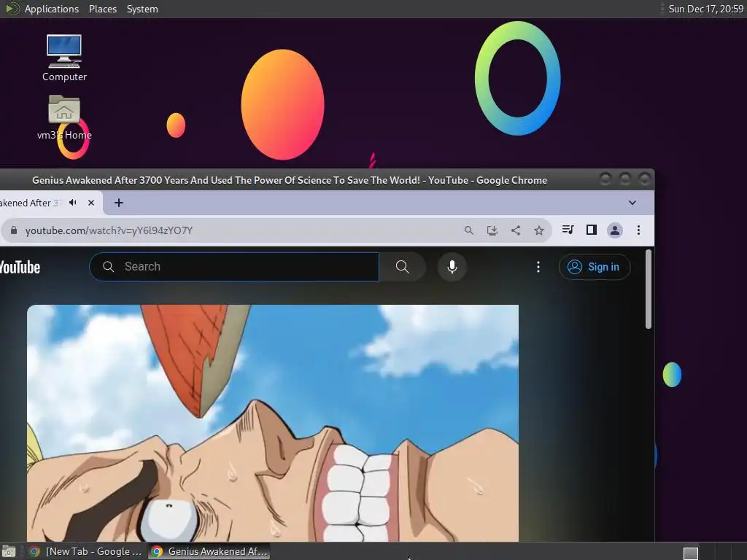
Task: Open a new Chrome tab
Action: point(119,203)
